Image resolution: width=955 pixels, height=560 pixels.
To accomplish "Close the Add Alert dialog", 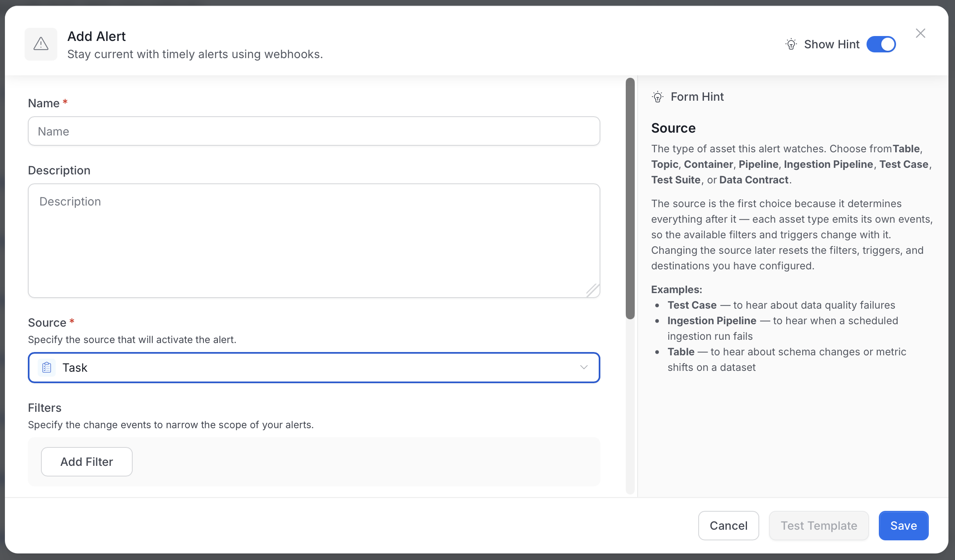I will click(921, 33).
